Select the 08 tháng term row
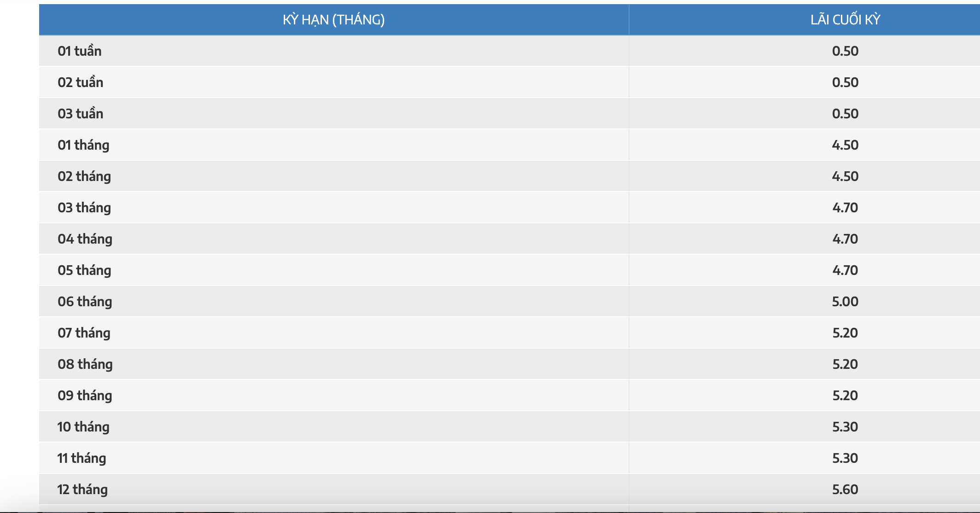Screen dimensions: 980x513 coord(509,364)
